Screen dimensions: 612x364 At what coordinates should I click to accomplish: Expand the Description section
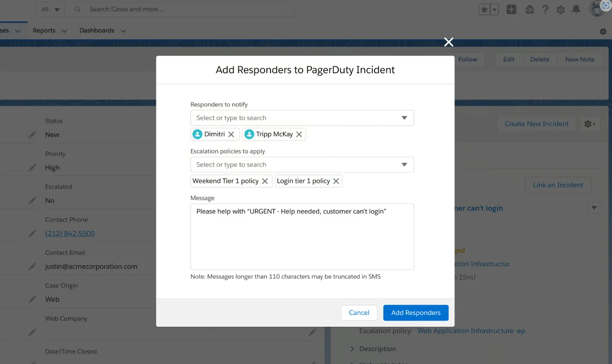[352, 349]
